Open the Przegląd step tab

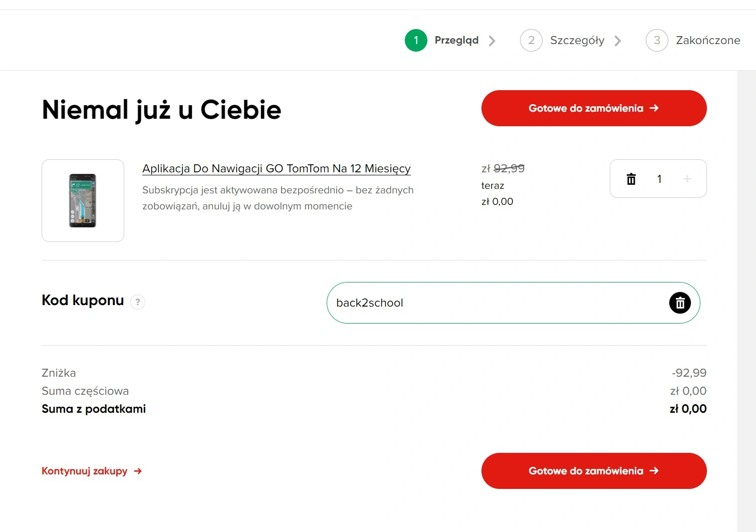(x=456, y=40)
